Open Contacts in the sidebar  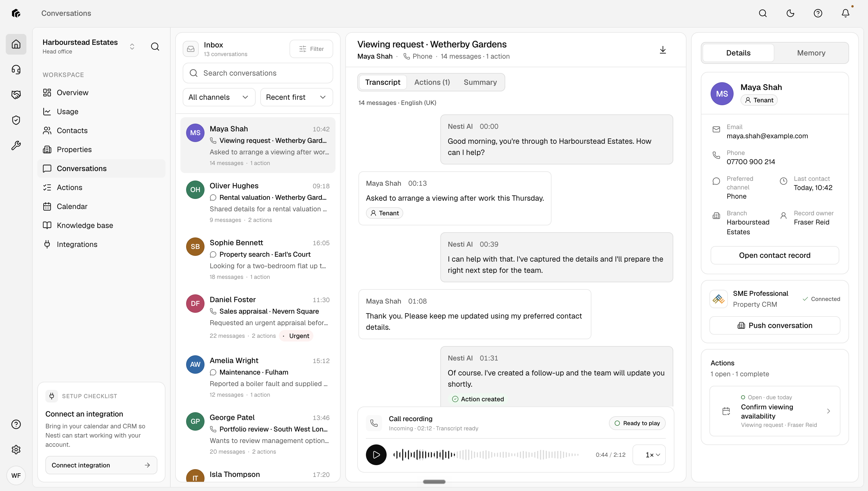(101, 131)
